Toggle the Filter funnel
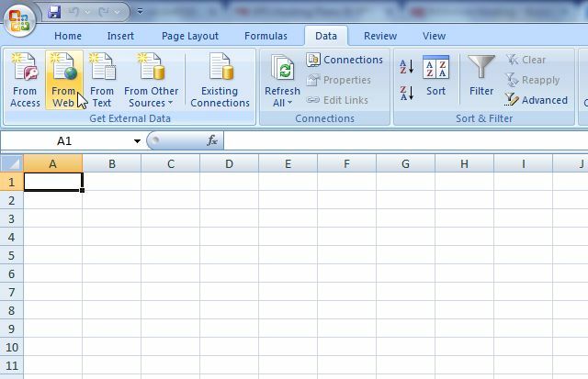Image resolution: width=588 pixels, height=379 pixels. [x=481, y=75]
